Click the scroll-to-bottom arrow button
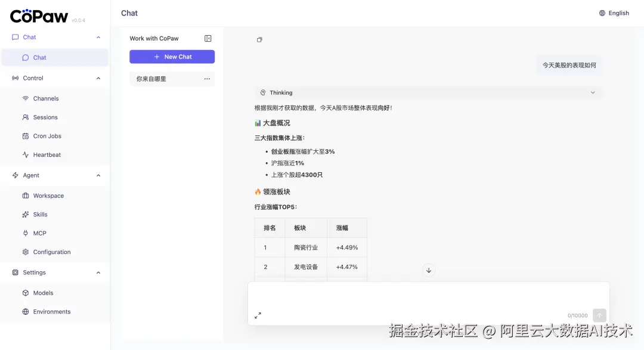Viewport: 644px width, 350px height. pos(429,270)
